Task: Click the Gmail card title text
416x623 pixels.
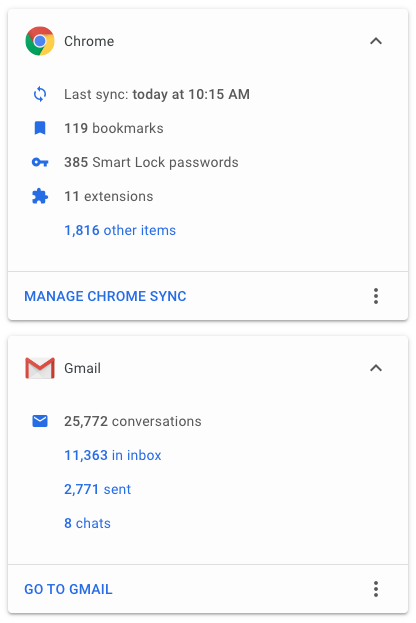Action: 82,368
